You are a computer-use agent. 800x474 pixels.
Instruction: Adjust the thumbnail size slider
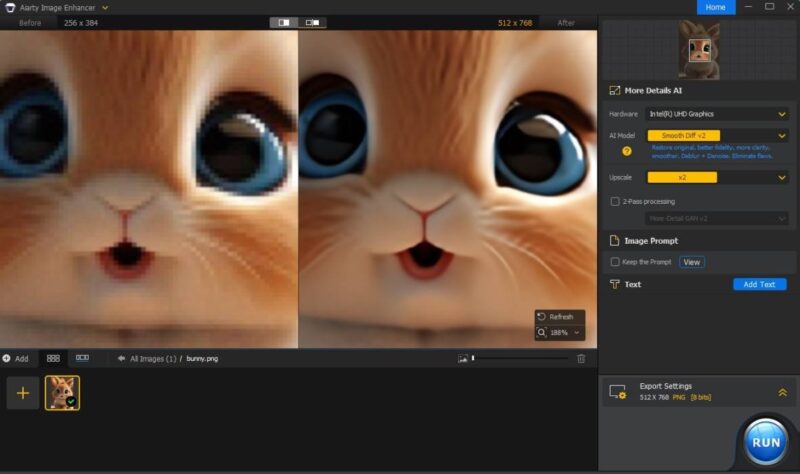(x=520, y=359)
